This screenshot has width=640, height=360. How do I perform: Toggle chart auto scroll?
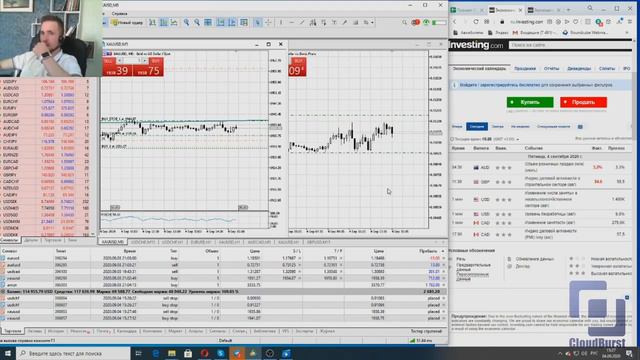(x=220, y=22)
